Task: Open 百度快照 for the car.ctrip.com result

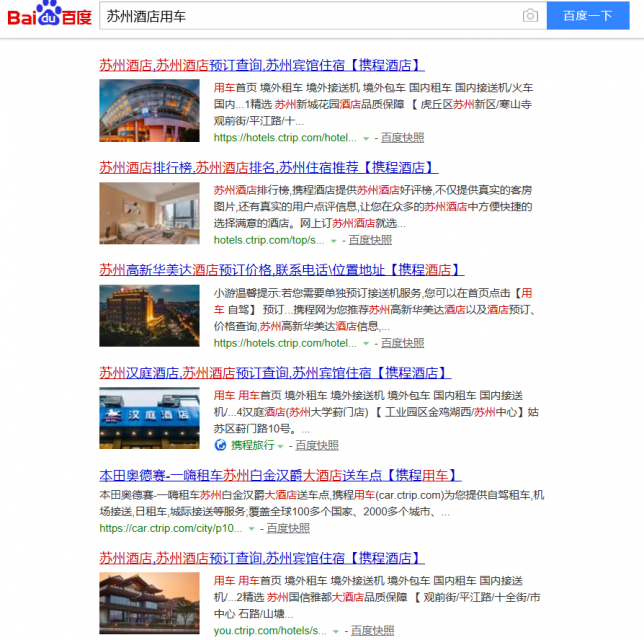Action: pos(288,528)
